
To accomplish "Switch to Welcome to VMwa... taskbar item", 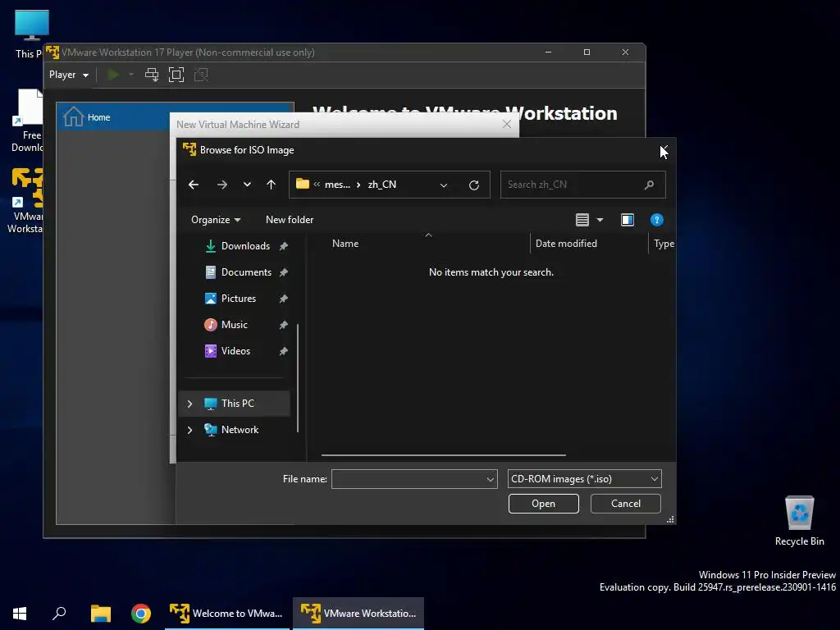I will point(226,614).
